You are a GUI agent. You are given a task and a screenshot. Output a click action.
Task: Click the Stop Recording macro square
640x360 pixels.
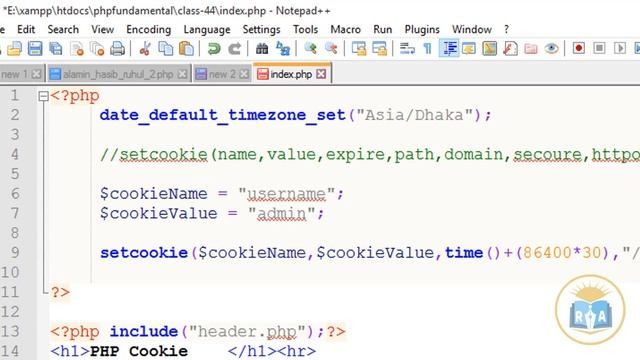(599, 49)
